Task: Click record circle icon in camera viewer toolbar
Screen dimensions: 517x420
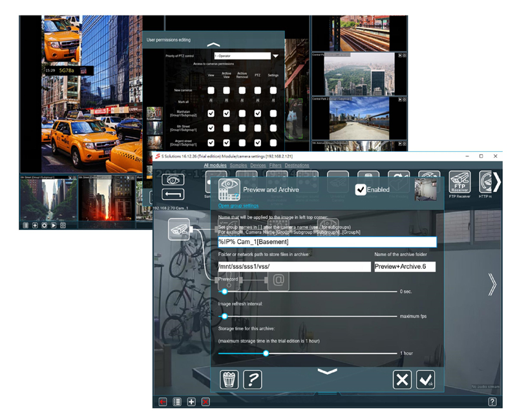Action: pyautogui.click(x=44, y=226)
